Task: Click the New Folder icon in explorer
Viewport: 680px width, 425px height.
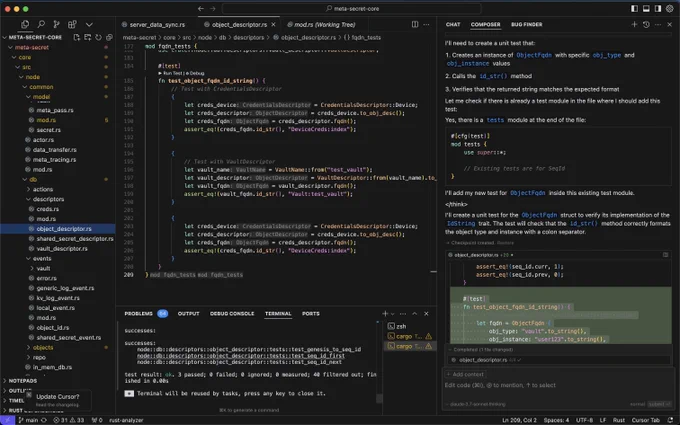Action: tap(88, 37)
